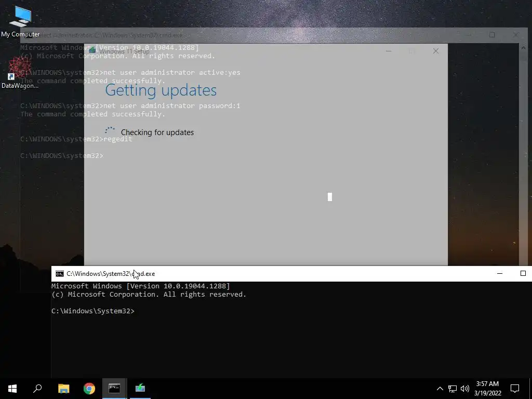Close the background Administrator cmd window

click(516, 35)
